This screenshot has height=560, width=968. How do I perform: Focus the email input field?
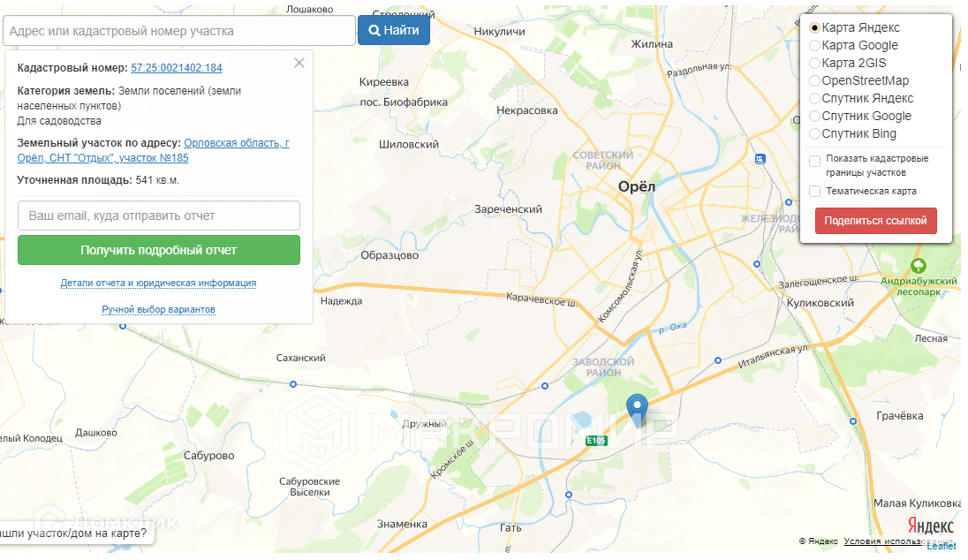[159, 216]
